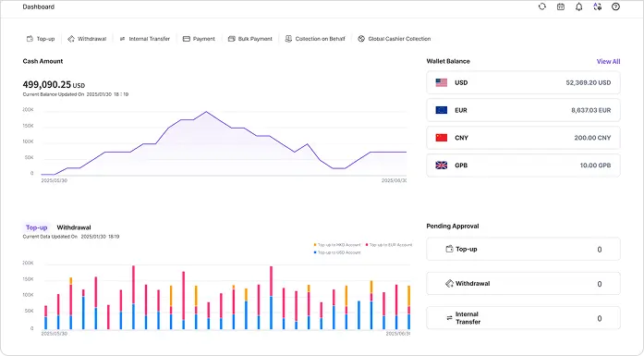Click the 200.00 CNY balance value
Image resolution: width=644 pixels, height=356 pixels.
point(592,138)
